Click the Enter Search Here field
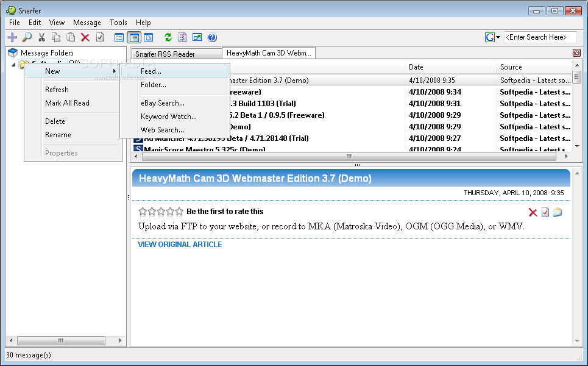The width and height of the screenshot is (588, 366). coord(540,37)
